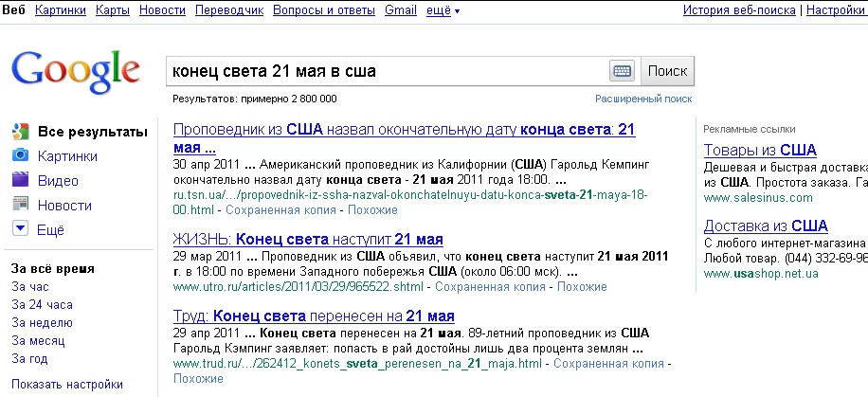The width and height of the screenshot is (868, 397).
Task: Filter results by 'Видео' in the sidebar
Action: [58, 181]
